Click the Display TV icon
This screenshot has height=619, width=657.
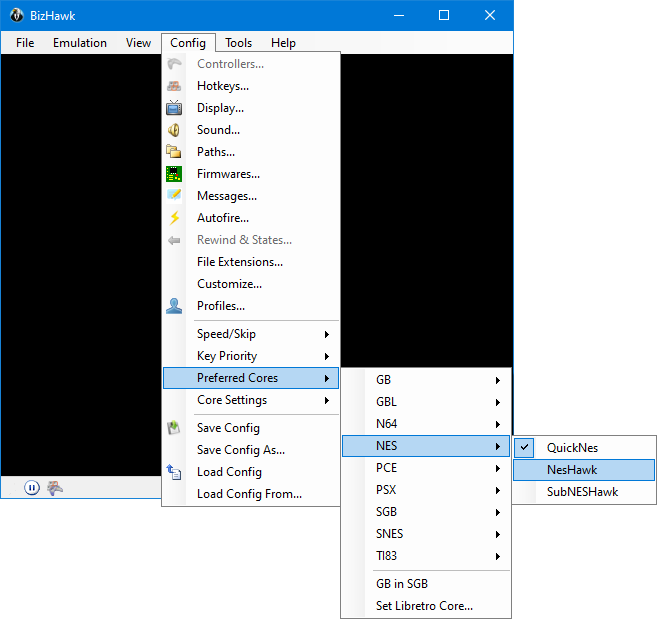[174, 108]
